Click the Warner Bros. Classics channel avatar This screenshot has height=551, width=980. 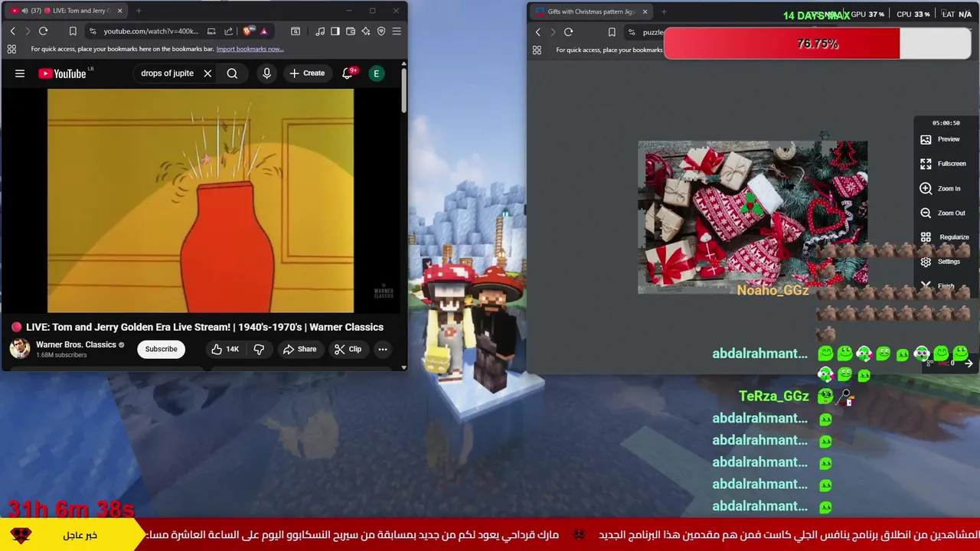20,349
